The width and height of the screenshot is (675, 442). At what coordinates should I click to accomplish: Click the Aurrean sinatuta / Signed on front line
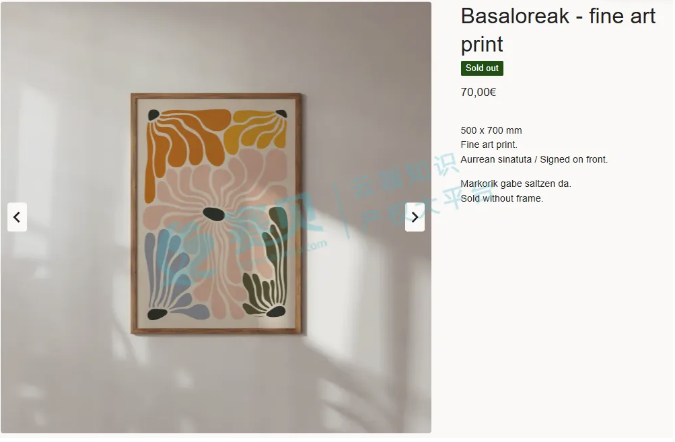click(534, 159)
